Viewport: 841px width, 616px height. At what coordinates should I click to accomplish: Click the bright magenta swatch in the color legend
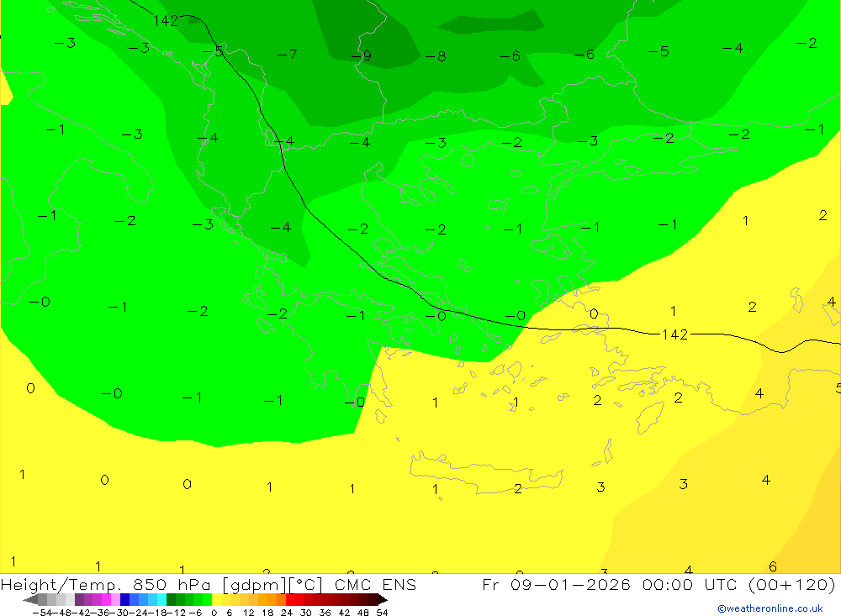106,600
